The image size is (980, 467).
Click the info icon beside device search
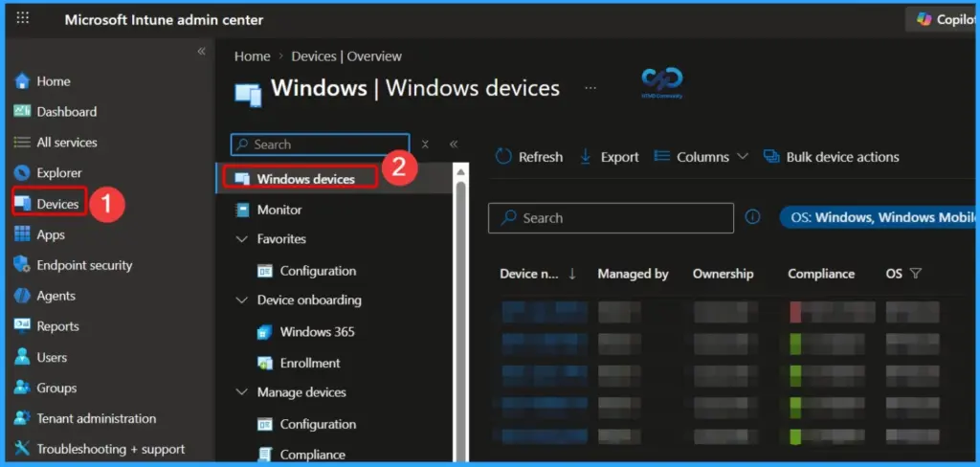tap(753, 217)
